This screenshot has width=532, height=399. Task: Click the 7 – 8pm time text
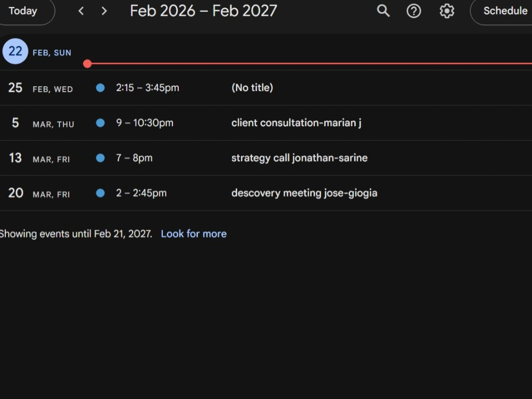point(134,158)
